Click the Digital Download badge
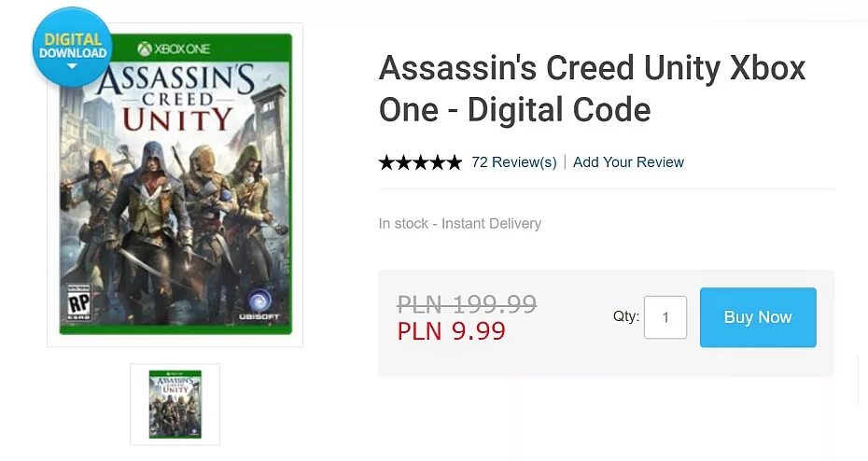 (72, 47)
